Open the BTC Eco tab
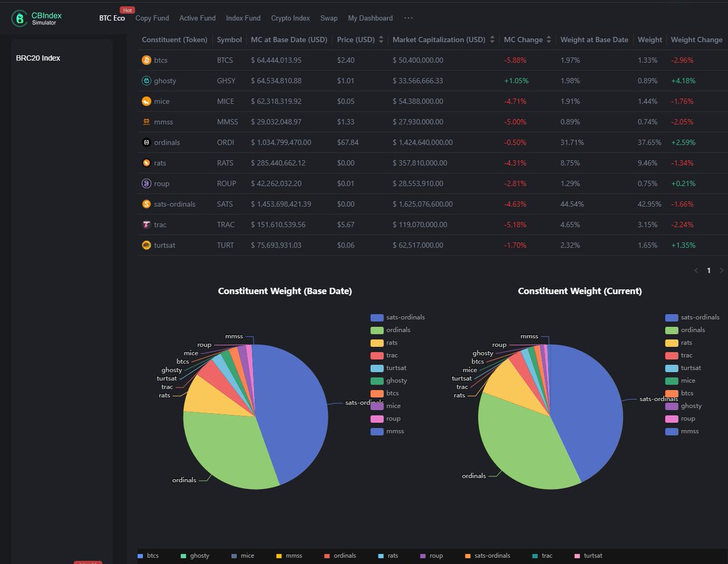Image resolution: width=728 pixels, height=564 pixels. (112, 18)
